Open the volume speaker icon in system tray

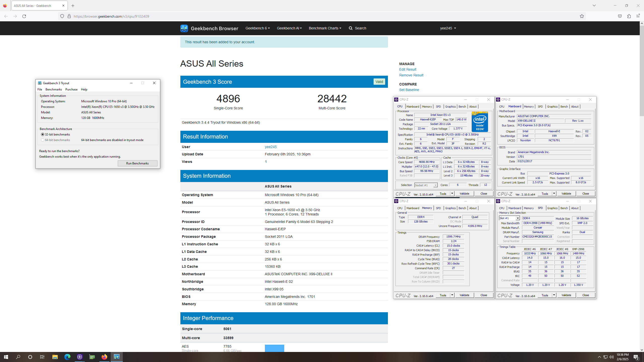pyautogui.click(x=612, y=357)
